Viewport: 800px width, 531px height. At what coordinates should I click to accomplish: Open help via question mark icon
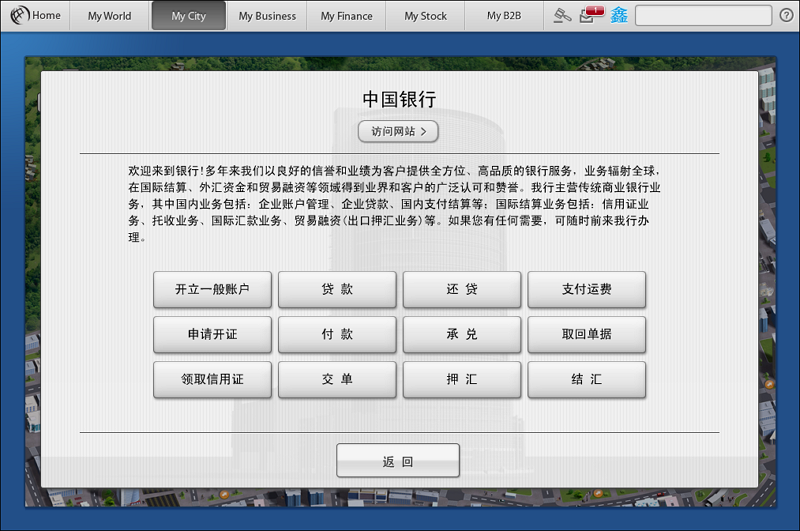point(786,15)
